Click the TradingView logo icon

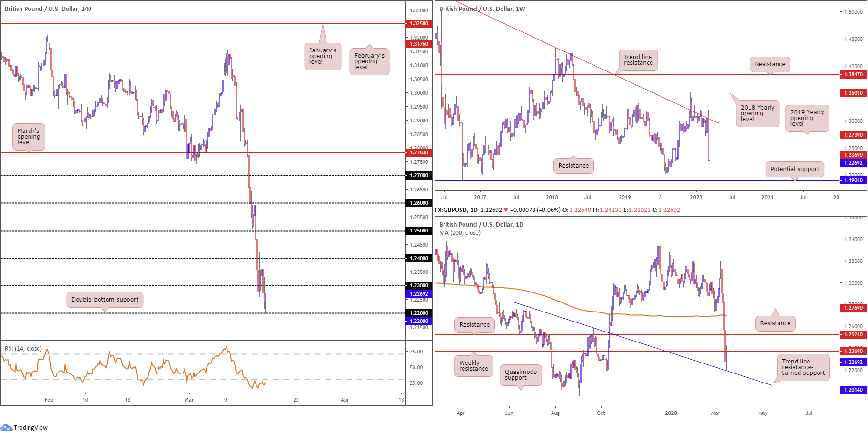coord(6,427)
